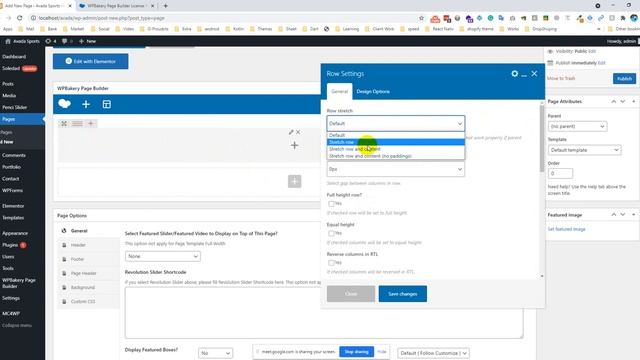Click the updates counter in admin bar
This screenshot has width=640, height=360.
[x=51, y=41]
